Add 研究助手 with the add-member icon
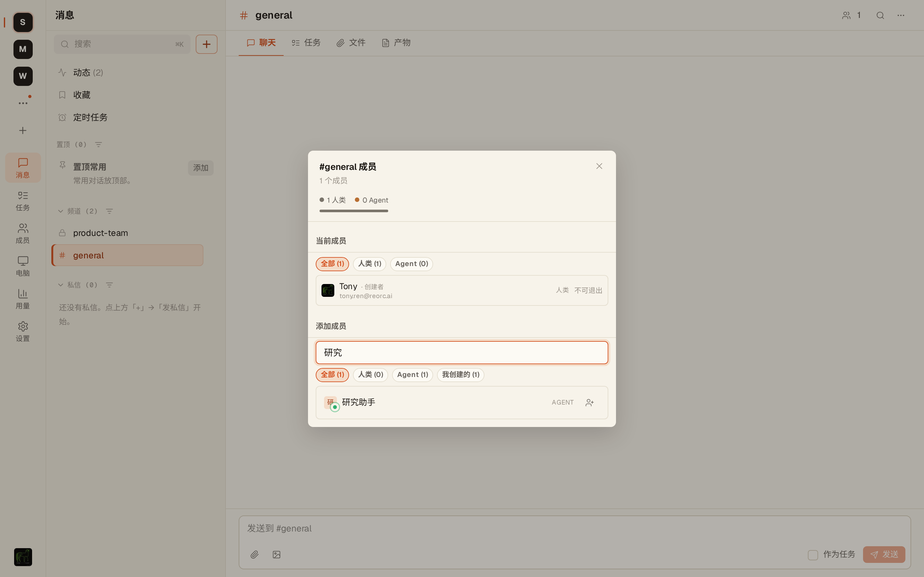924x577 pixels. (589, 403)
